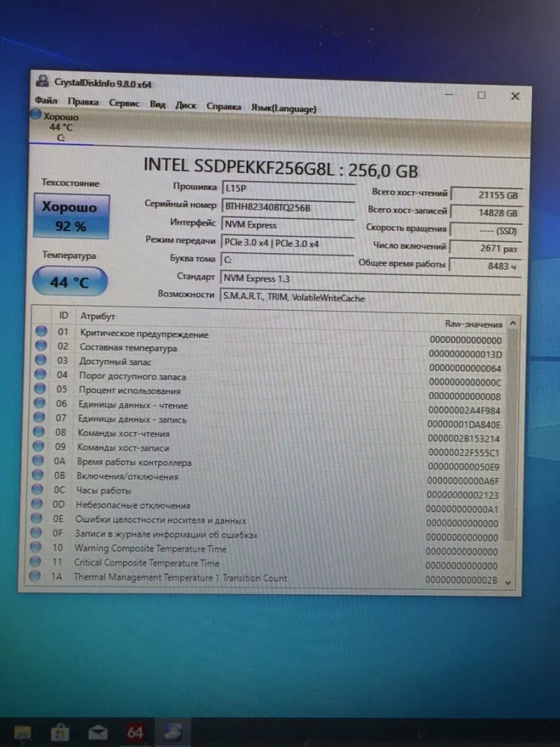Click host reads value 21155 GB
The width and height of the screenshot is (560, 747).
486,195
